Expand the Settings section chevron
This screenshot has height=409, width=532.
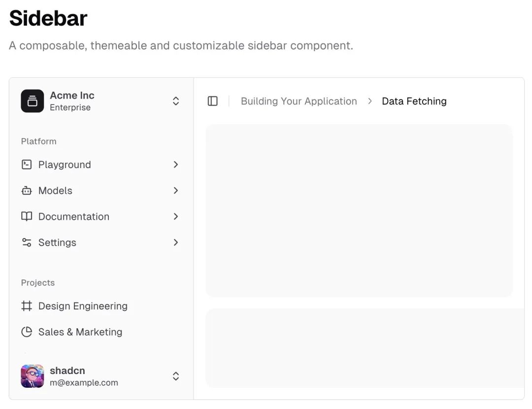click(x=176, y=242)
